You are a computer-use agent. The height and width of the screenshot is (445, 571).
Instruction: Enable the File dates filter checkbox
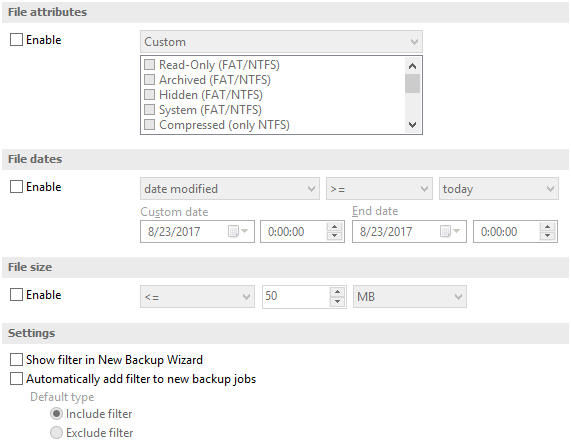pyautogui.click(x=16, y=187)
